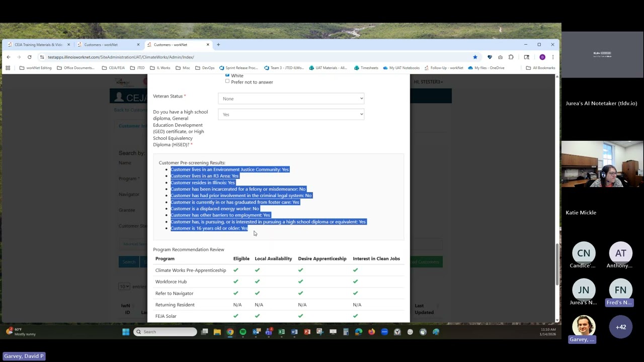
Task: Switch to the second Customers - workNet tab
Action: tap(178, 45)
